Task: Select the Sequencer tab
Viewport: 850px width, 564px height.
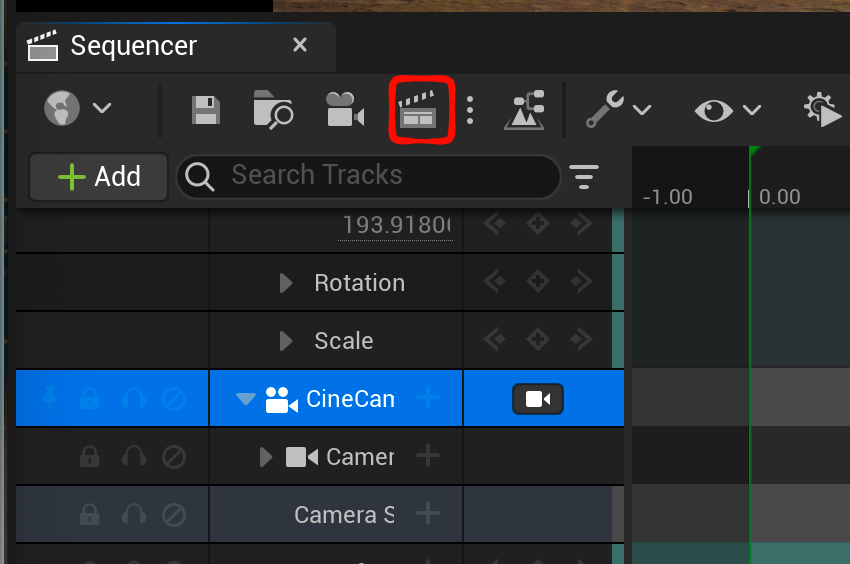Action: [134, 46]
